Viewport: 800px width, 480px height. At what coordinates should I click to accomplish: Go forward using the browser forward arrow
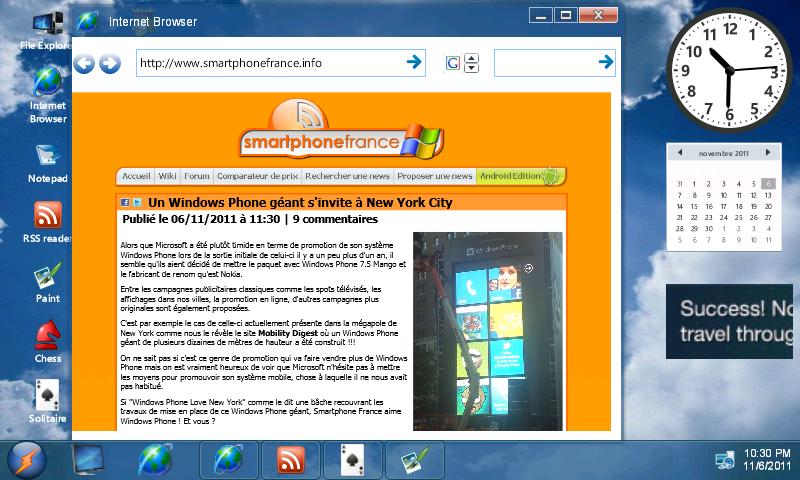[110, 64]
